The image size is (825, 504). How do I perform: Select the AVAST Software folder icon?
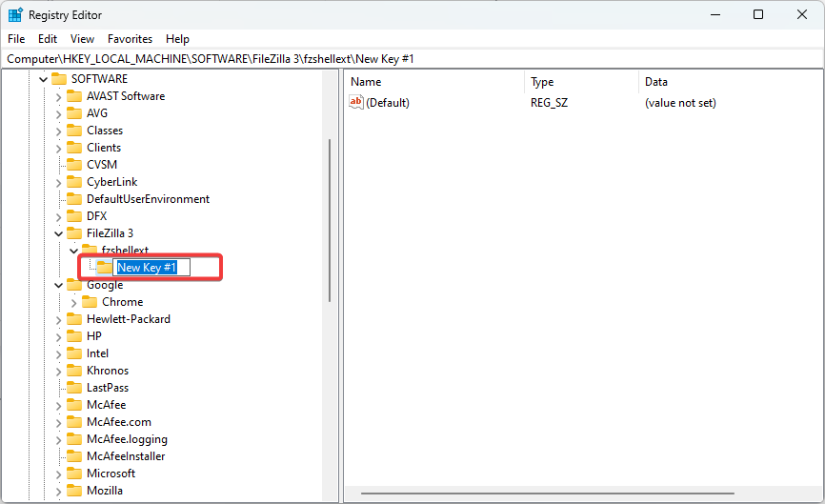point(74,96)
